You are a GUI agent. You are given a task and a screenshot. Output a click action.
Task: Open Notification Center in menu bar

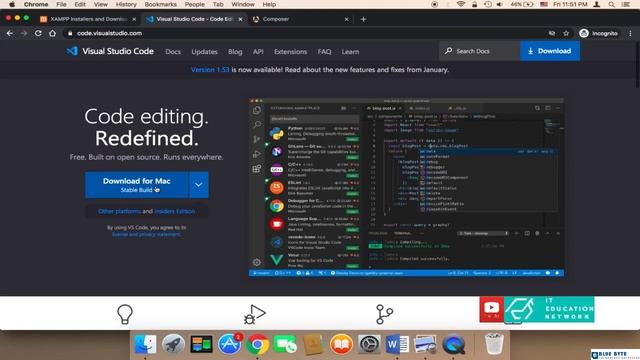[626, 4]
